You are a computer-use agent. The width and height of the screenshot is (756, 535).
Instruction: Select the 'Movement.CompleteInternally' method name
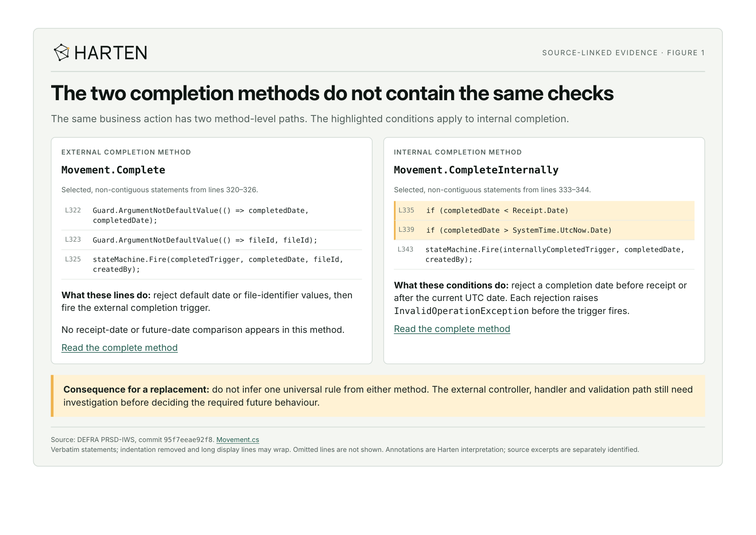tap(476, 170)
